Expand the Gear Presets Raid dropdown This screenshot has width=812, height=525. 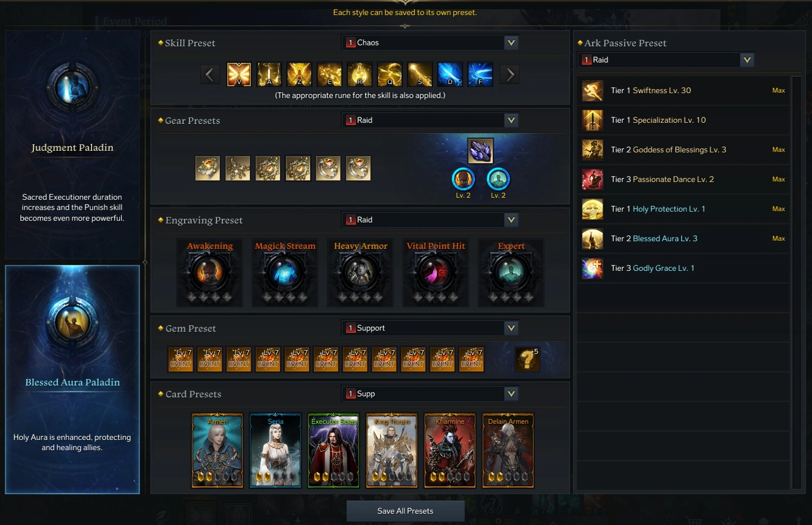pyautogui.click(x=430, y=120)
